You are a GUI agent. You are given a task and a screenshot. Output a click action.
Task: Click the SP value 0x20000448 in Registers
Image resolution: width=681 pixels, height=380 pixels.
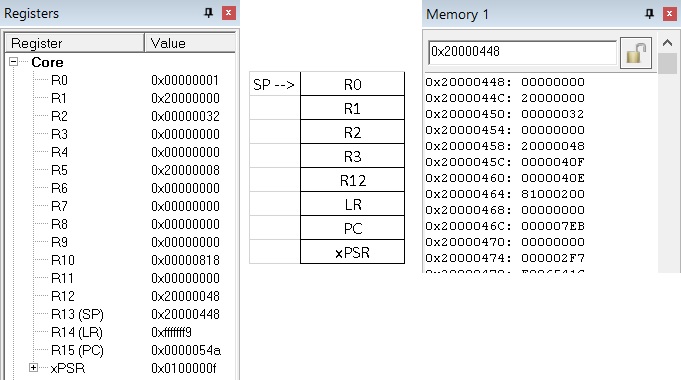185,314
